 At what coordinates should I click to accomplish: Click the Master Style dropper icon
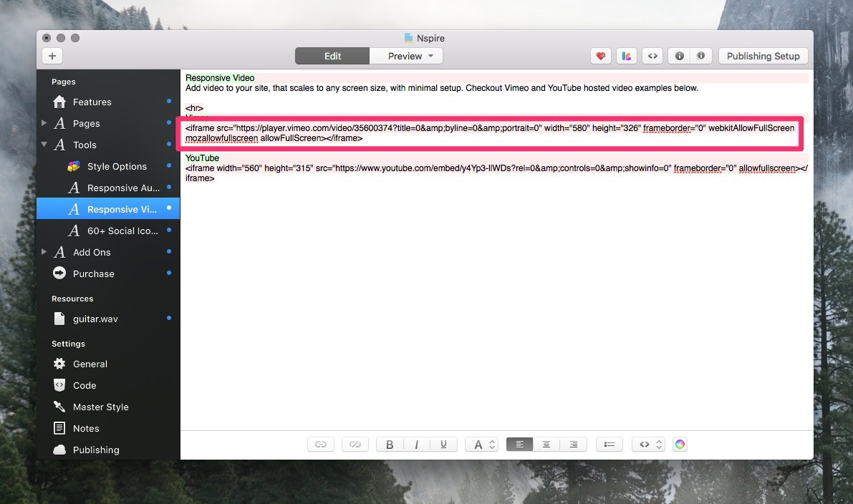(x=59, y=406)
